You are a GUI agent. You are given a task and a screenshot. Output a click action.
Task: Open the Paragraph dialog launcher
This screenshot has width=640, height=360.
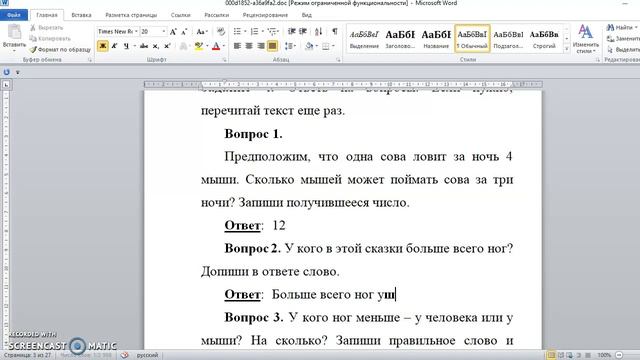338,60
